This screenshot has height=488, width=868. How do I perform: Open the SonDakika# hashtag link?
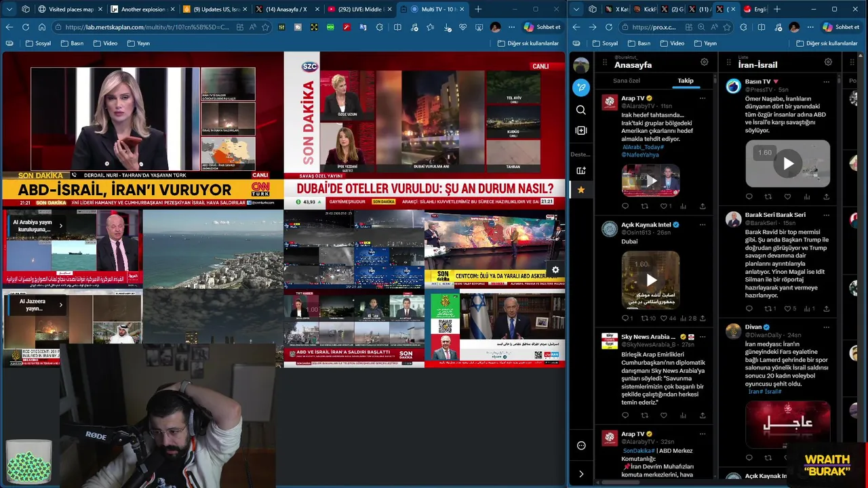(639, 451)
